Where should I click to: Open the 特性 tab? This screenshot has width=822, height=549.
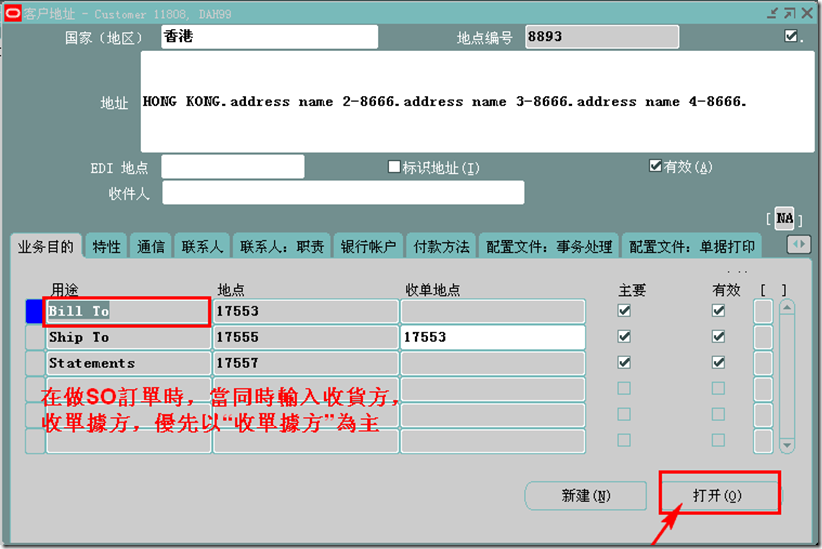tap(106, 246)
